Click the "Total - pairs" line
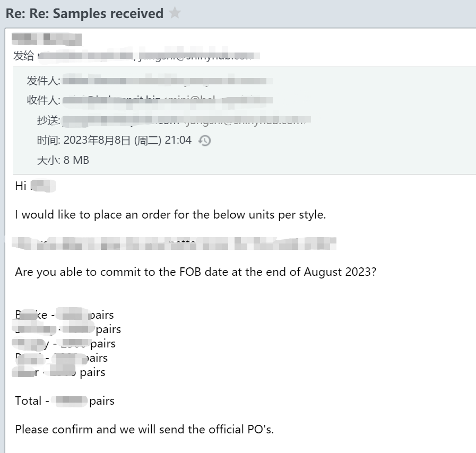This screenshot has width=476, height=453. pos(65,401)
